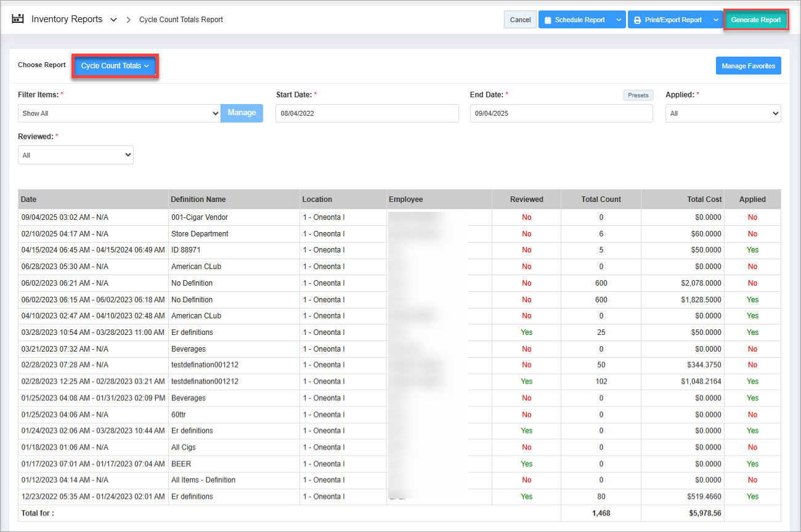Open the Print/Export Report dropdown arrow
Viewport: 801px width, 532px height.
pyautogui.click(x=715, y=20)
